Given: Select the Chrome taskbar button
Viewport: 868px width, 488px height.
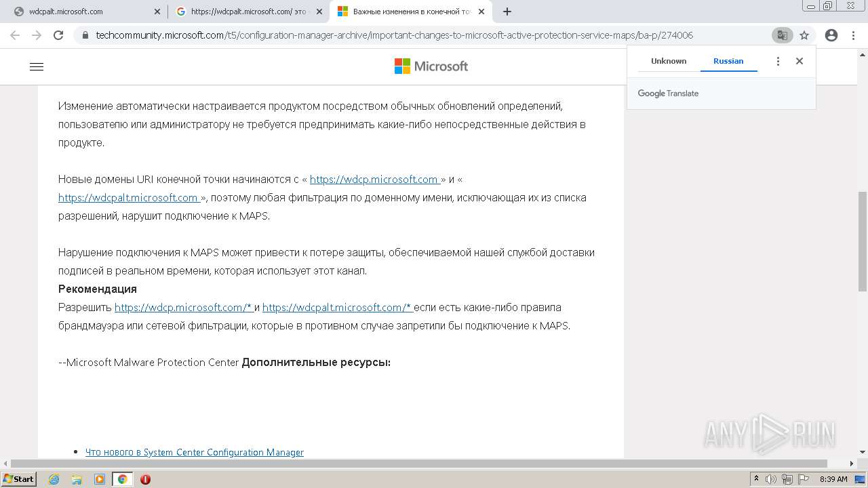Looking at the screenshot, I should coord(123,479).
